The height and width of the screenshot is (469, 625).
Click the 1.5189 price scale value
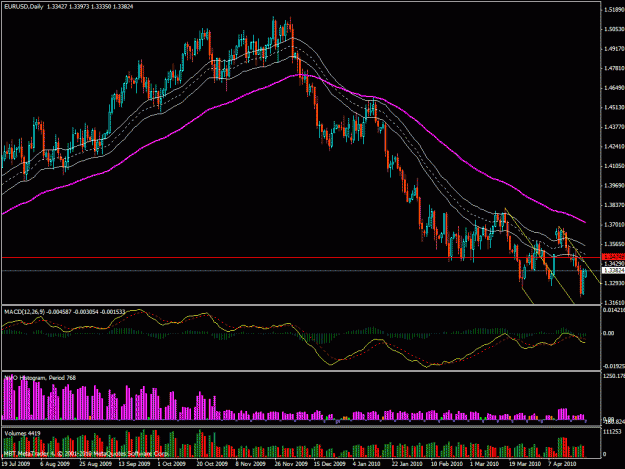point(614,10)
